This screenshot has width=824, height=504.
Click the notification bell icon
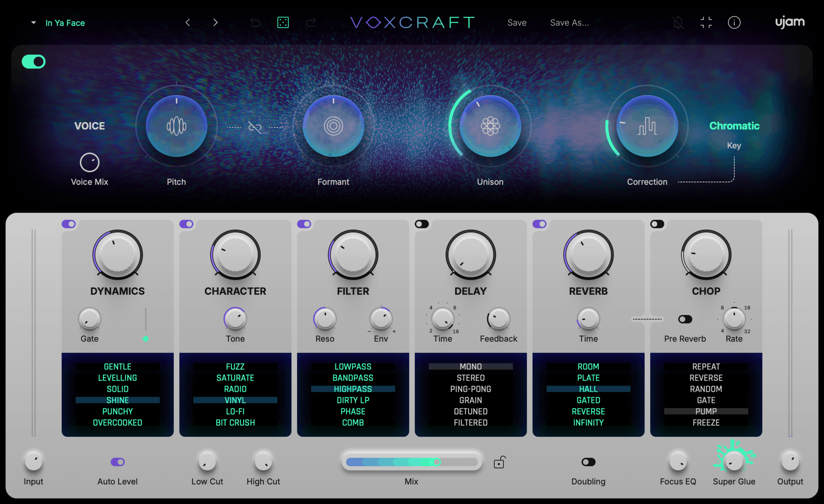[678, 22]
